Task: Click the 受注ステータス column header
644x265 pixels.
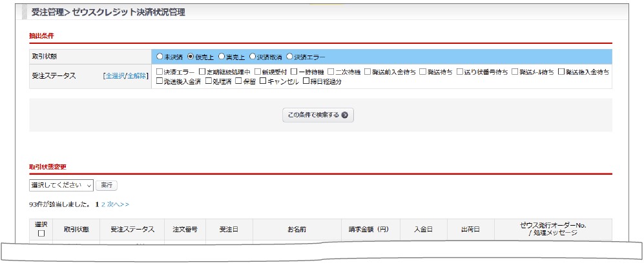Action: click(132, 230)
